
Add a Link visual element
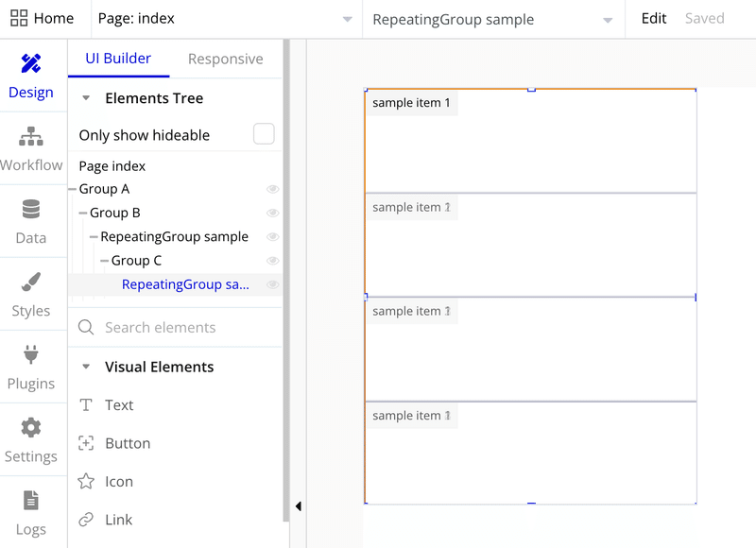coord(119,520)
